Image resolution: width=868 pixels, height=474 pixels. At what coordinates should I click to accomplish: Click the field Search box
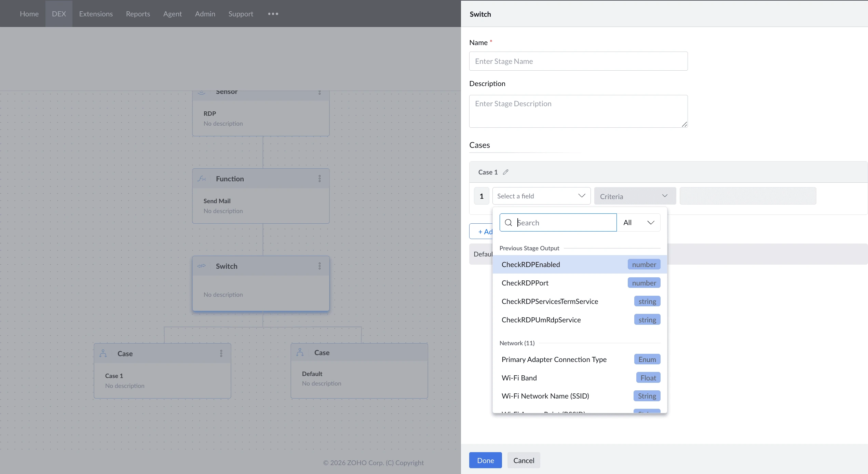(558, 223)
